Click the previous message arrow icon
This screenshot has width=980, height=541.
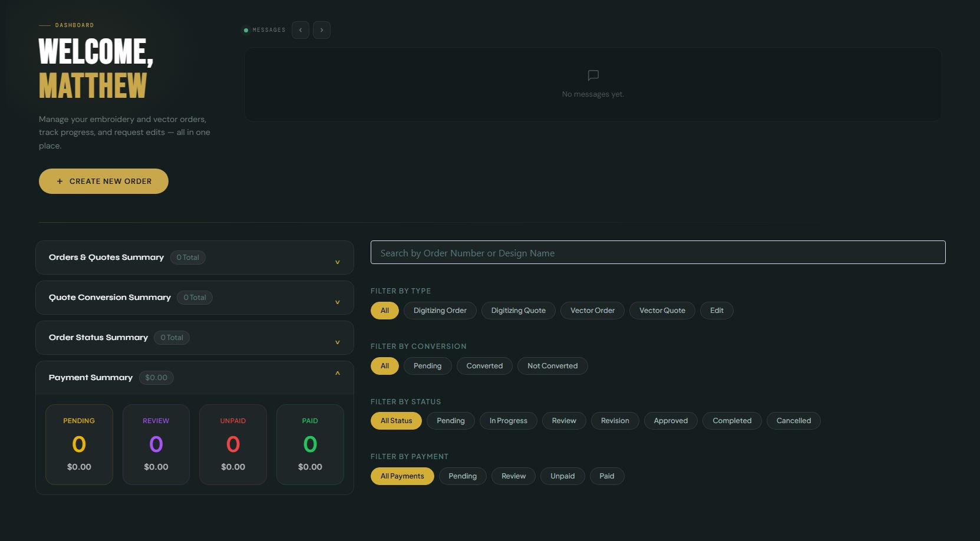coord(301,30)
